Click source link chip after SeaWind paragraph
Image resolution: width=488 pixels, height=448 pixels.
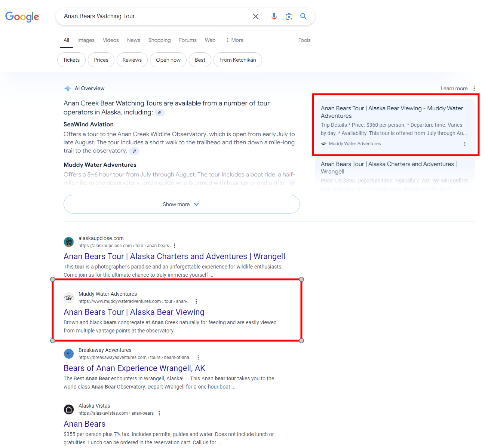point(134,151)
